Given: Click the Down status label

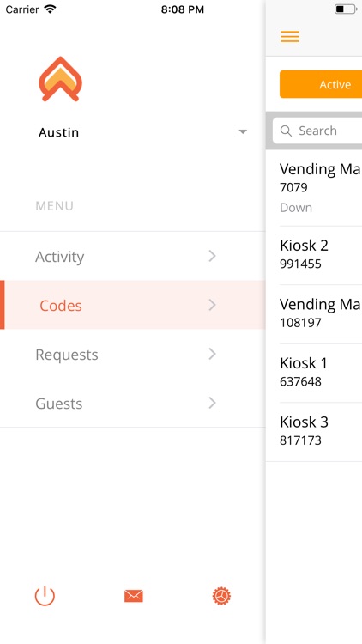Looking at the screenshot, I should (296, 208).
